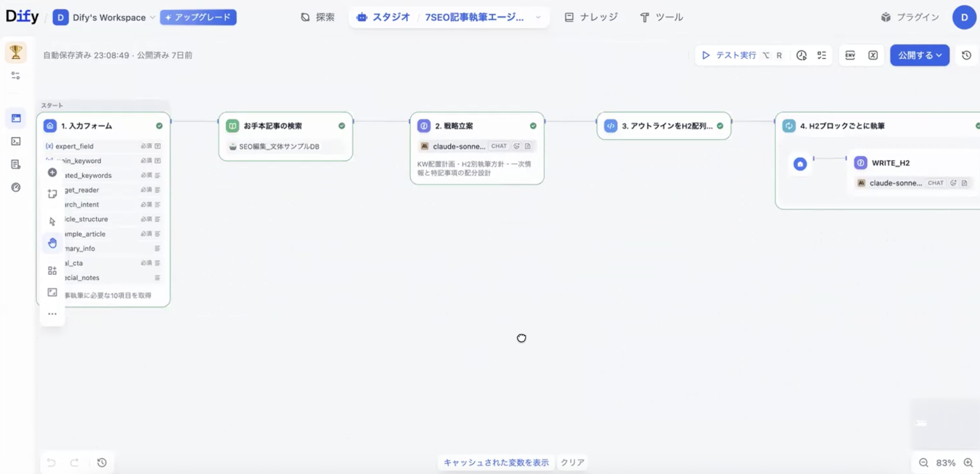Select the 3. アウトラインをH2配列 node
This screenshot has width=980, height=474.
click(x=664, y=126)
